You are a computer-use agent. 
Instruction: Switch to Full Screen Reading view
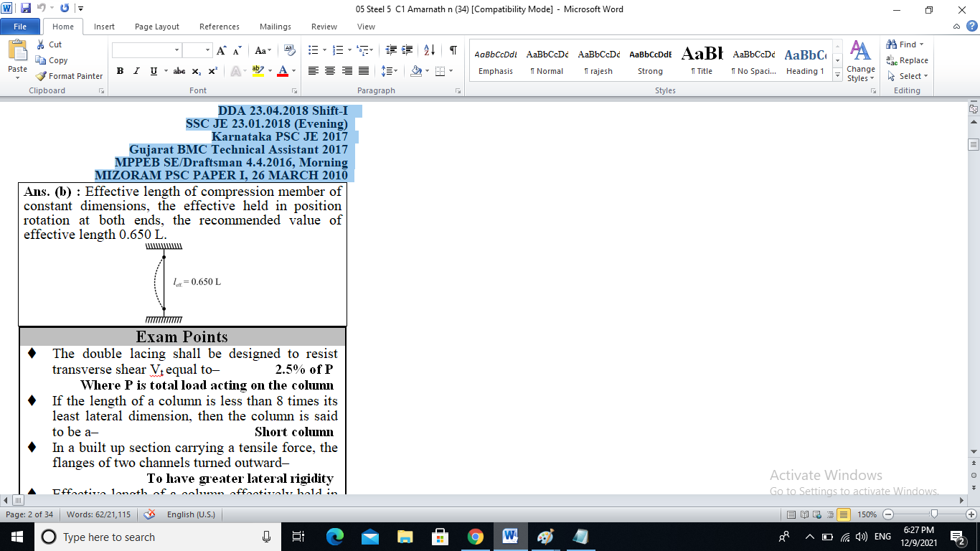coord(804,514)
